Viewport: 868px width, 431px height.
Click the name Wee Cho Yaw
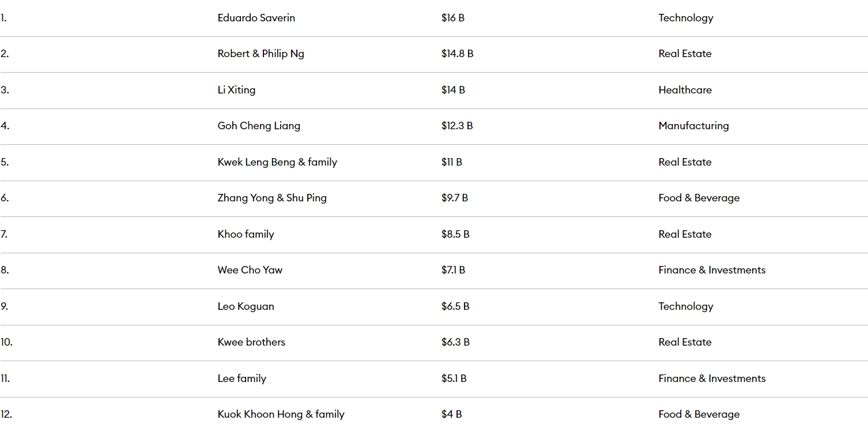coord(250,270)
